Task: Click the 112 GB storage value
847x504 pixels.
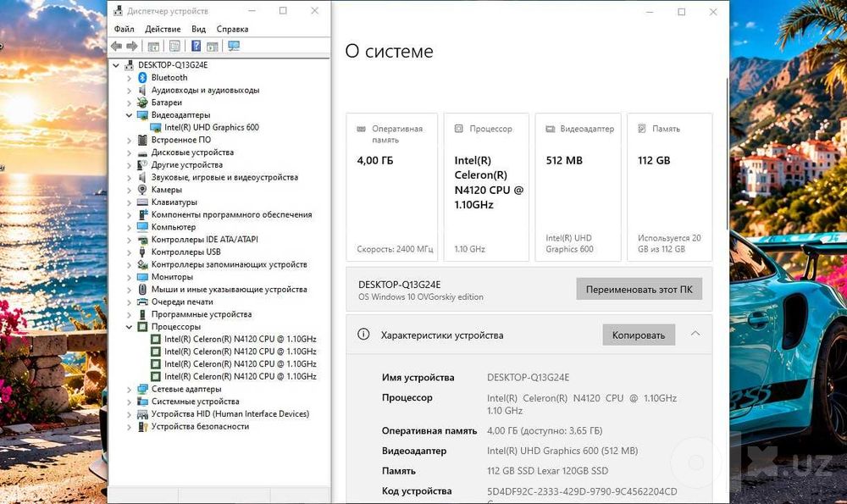Action: point(654,160)
